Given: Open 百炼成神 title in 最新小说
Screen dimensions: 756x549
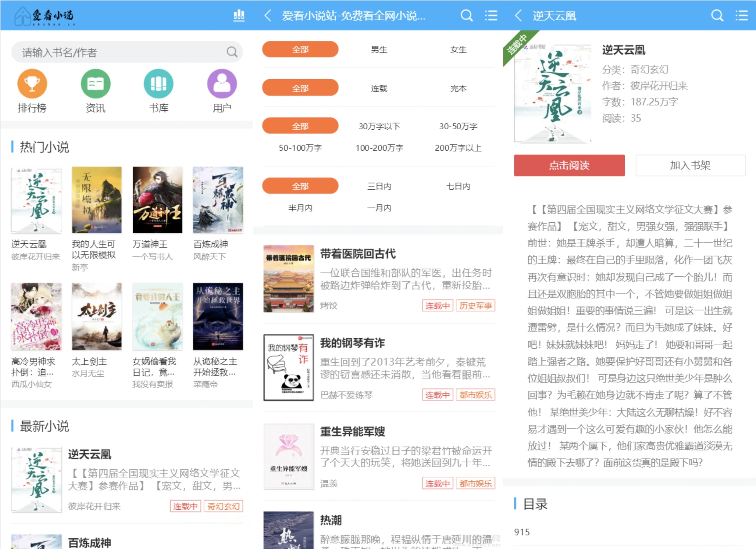Looking at the screenshot, I should [x=90, y=543].
